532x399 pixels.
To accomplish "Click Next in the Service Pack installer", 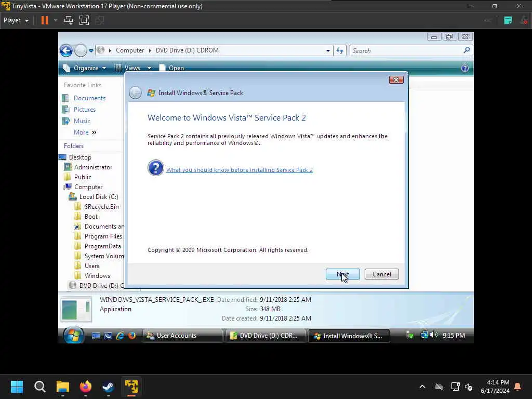I will (x=343, y=274).
